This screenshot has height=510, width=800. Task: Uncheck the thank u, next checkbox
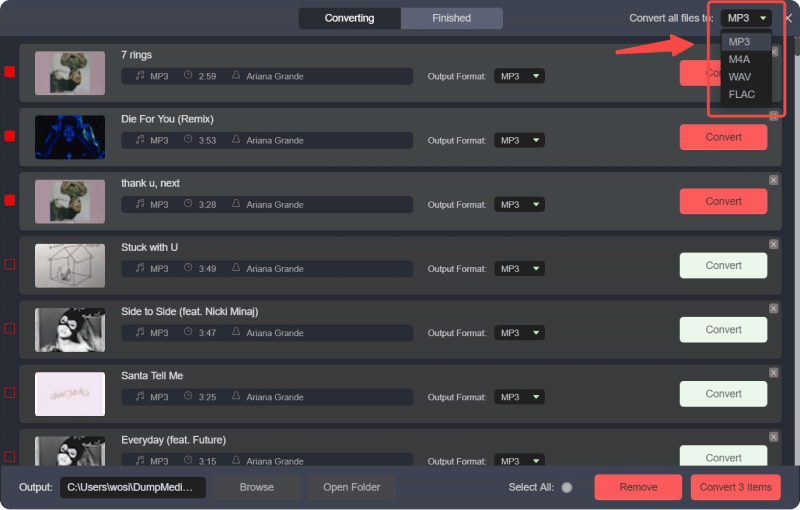10,200
